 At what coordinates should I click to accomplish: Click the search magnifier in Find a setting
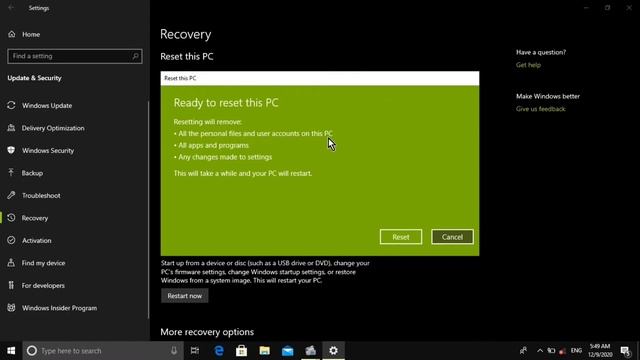pyautogui.click(x=136, y=56)
